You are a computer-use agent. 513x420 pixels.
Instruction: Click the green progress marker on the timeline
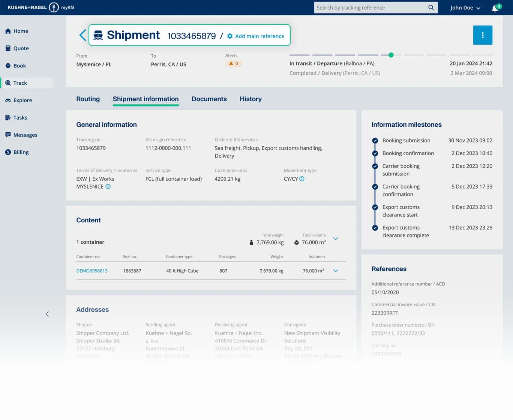tap(391, 55)
